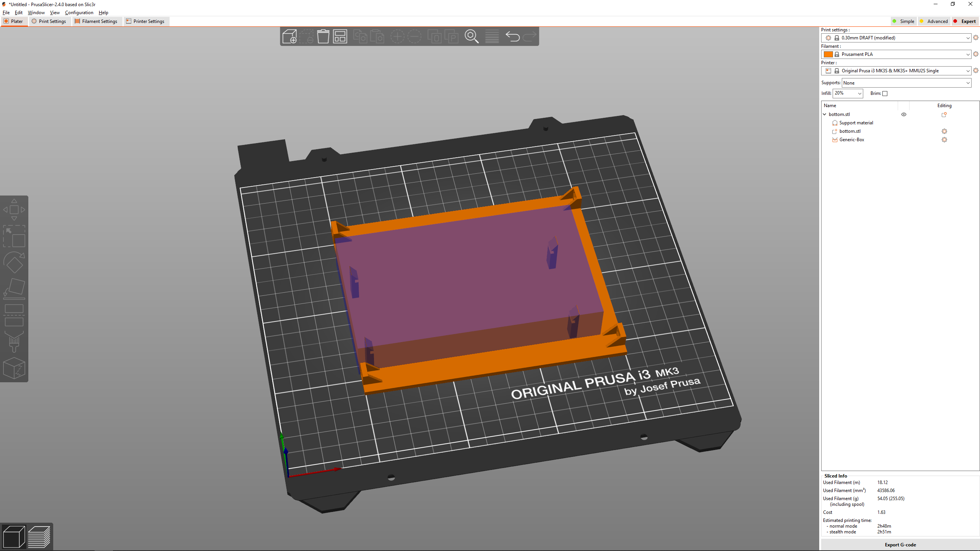The image size is (980, 551).
Task: Select the Place on face tool
Action: point(14,289)
